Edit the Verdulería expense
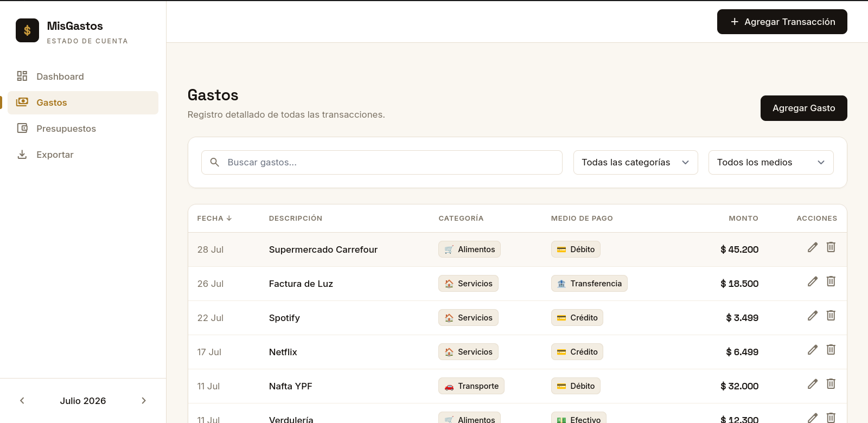 [x=813, y=418]
